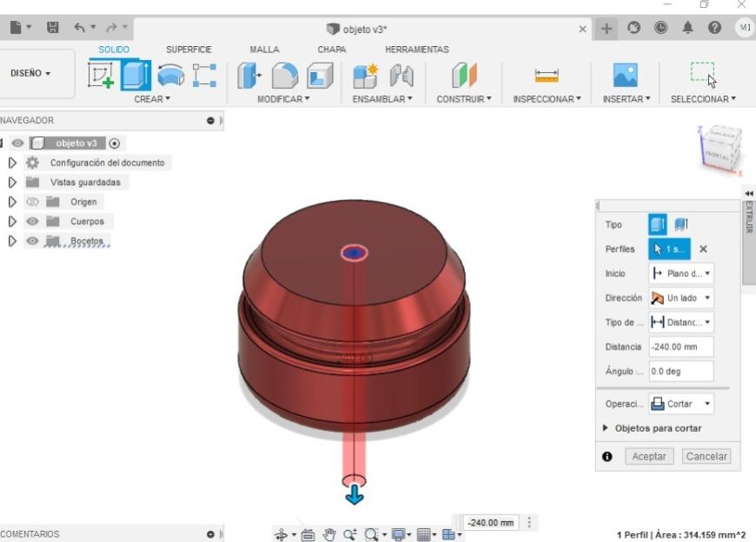
Task: Switch to the SUPERFICIE tab
Action: 189,50
